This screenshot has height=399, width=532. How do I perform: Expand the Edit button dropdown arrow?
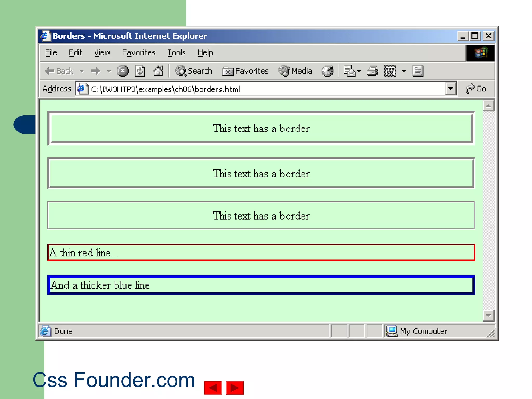tap(404, 71)
